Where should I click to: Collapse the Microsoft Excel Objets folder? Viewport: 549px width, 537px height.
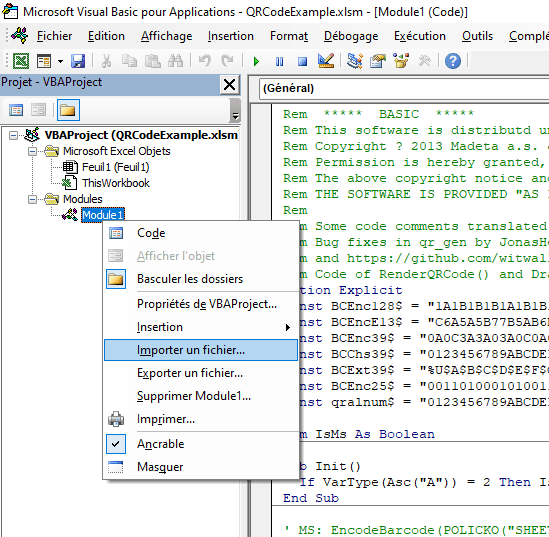pyautogui.click(x=32, y=152)
